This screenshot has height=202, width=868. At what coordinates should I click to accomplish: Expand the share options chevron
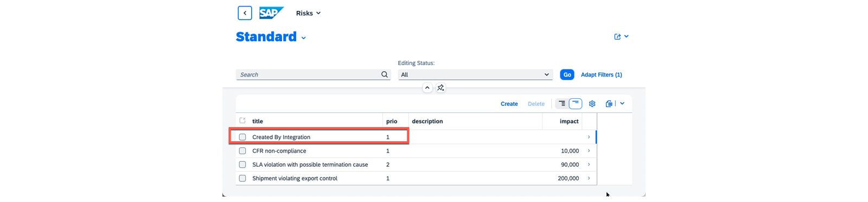[627, 36]
